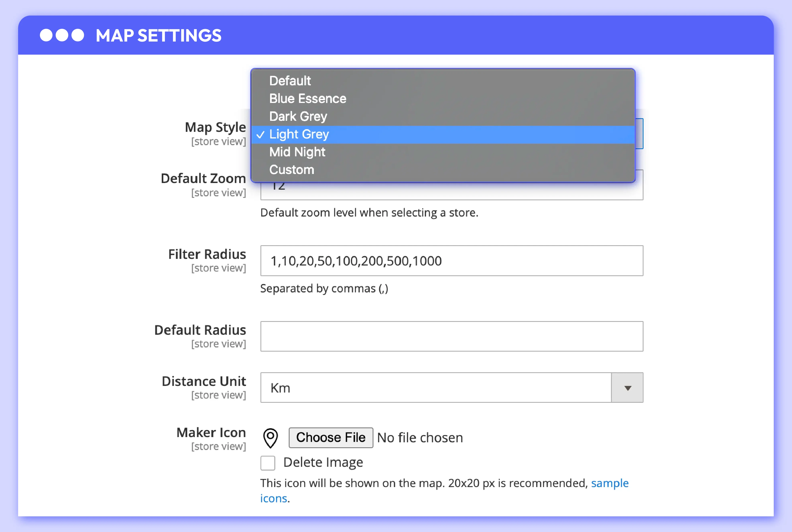Select 'Blue Essence' map style
792x532 pixels.
tap(307, 98)
